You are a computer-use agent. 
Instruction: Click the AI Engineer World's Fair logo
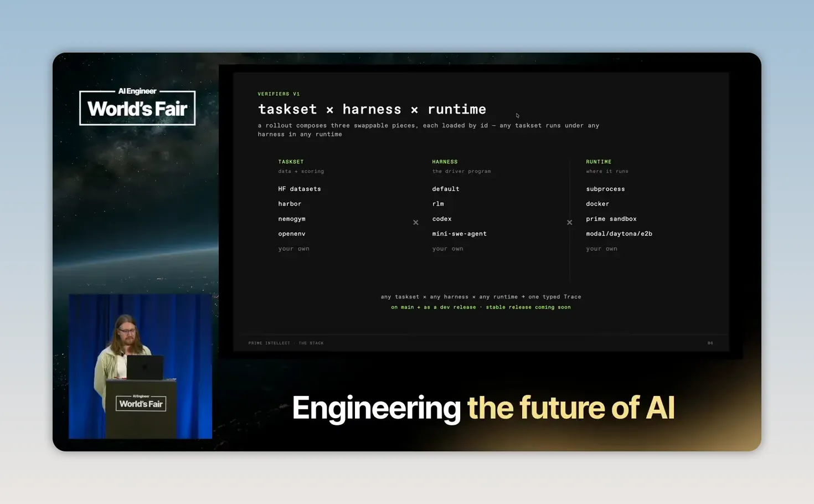click(137, 106)
